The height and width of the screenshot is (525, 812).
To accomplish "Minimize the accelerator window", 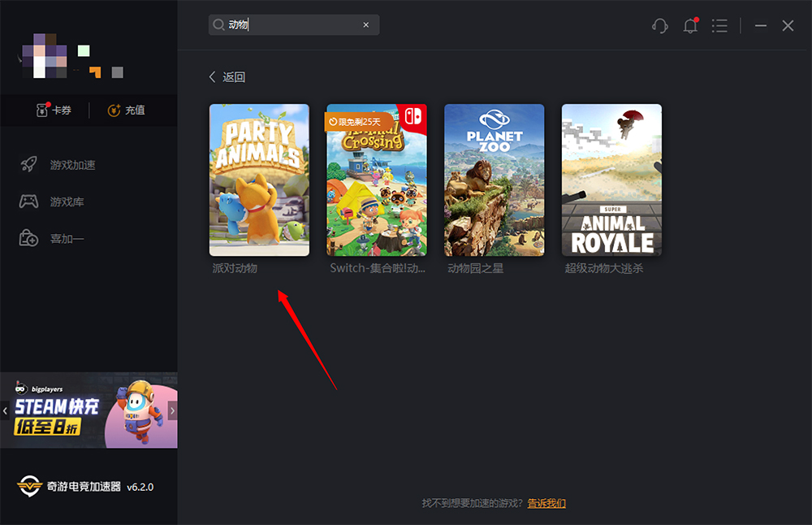I will coord(760,25).
